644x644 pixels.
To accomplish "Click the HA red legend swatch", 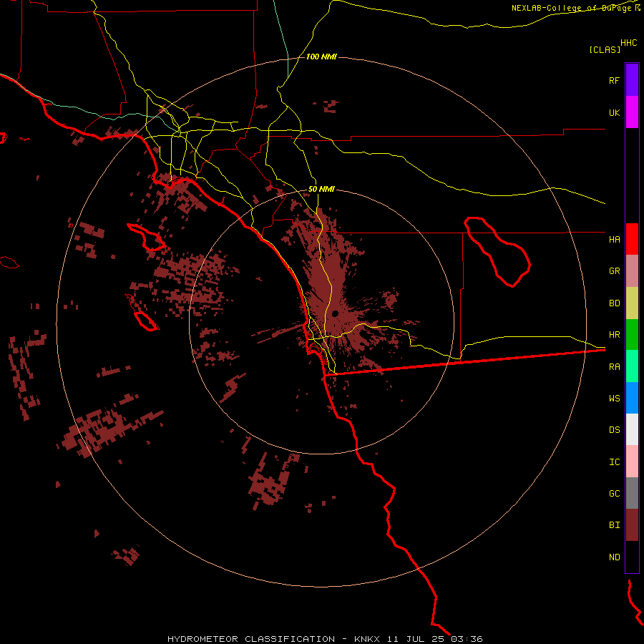I will coord(632,239).
